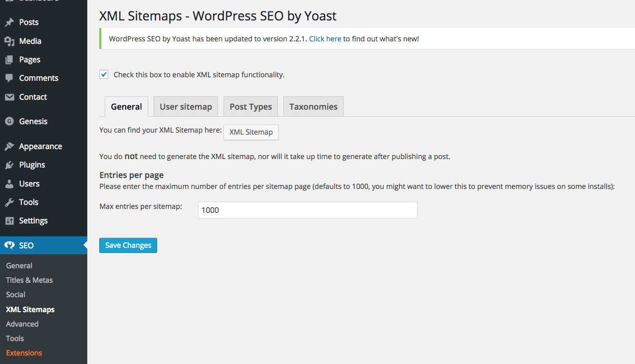Go to Plugins menu item
635x364 pixels.
(32, 165)
